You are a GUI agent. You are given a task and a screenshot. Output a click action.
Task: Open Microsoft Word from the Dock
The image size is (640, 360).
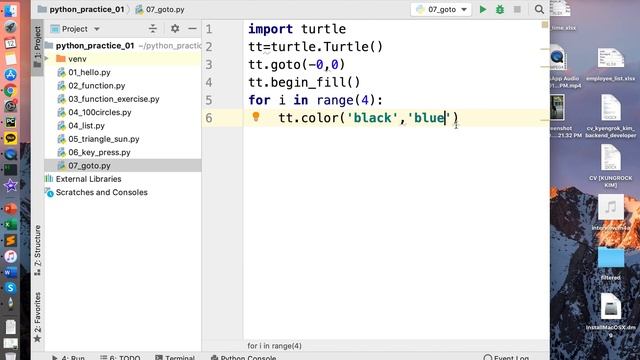coord(10,272)
